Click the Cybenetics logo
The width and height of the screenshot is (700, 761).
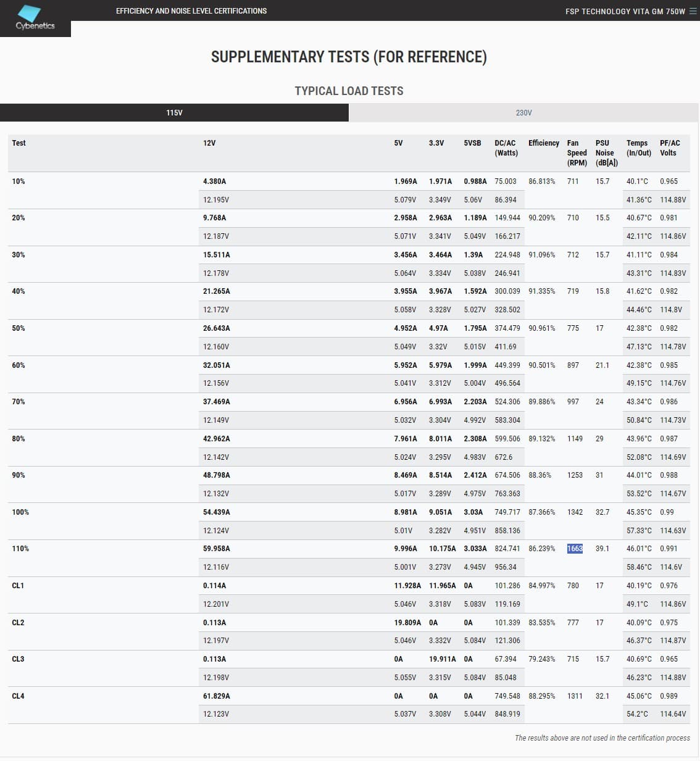point(35,18)
